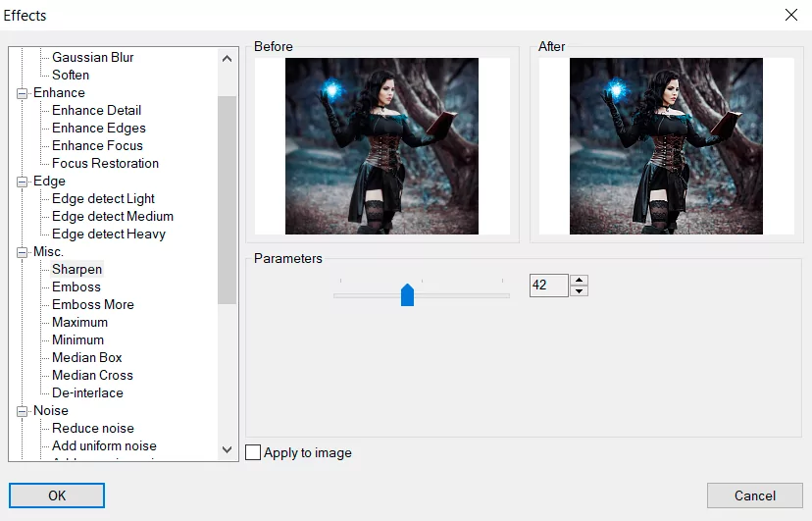Click the parameter value field showing 42
The height and width of the screenshot is (521, 812).
(x=548, y=286)
